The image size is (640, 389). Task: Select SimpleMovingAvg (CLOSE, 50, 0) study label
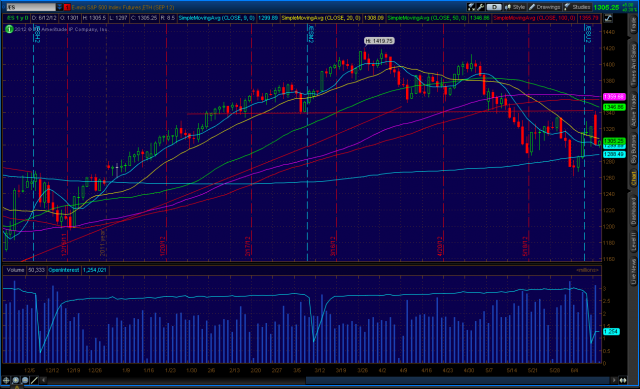(x=427, y=18)
